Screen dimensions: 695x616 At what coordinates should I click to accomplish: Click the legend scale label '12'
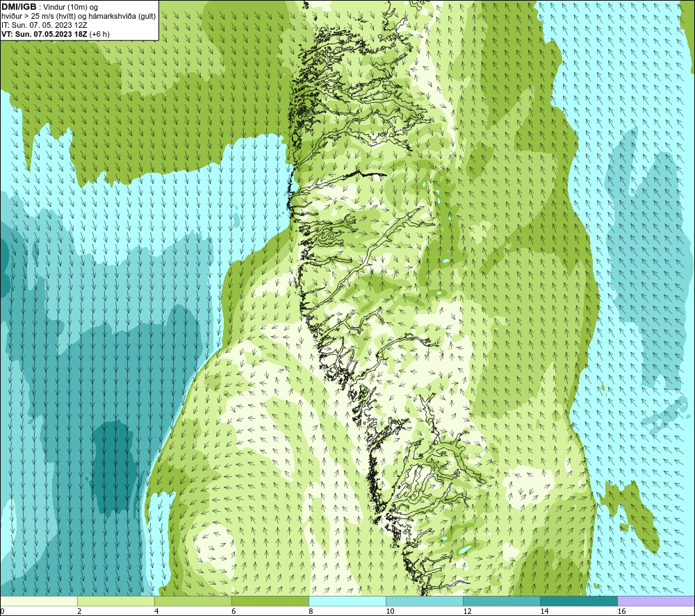pyautogui.click(x=467, y=612)
